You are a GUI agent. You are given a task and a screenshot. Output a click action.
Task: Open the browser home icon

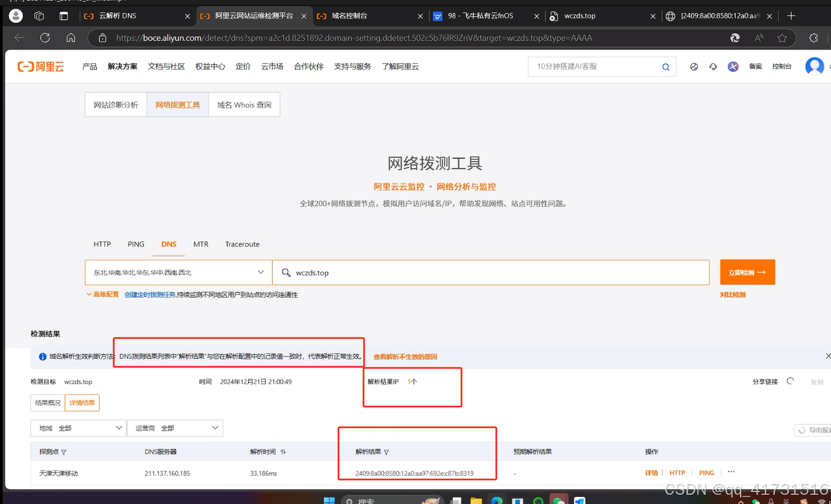point(71,38)
